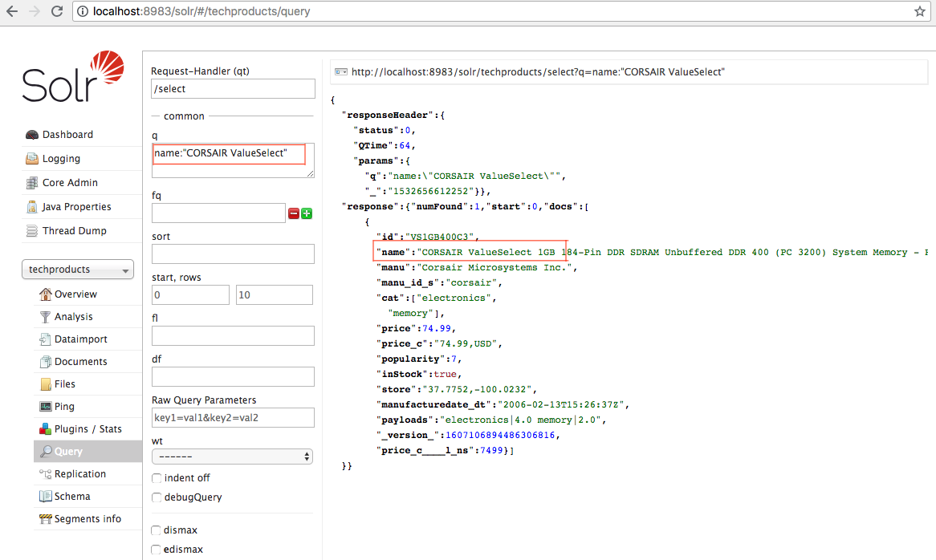This screenshot has width=936, height=560.
Task: Go to the Analysis page link
Action: (x=73, y=317)
